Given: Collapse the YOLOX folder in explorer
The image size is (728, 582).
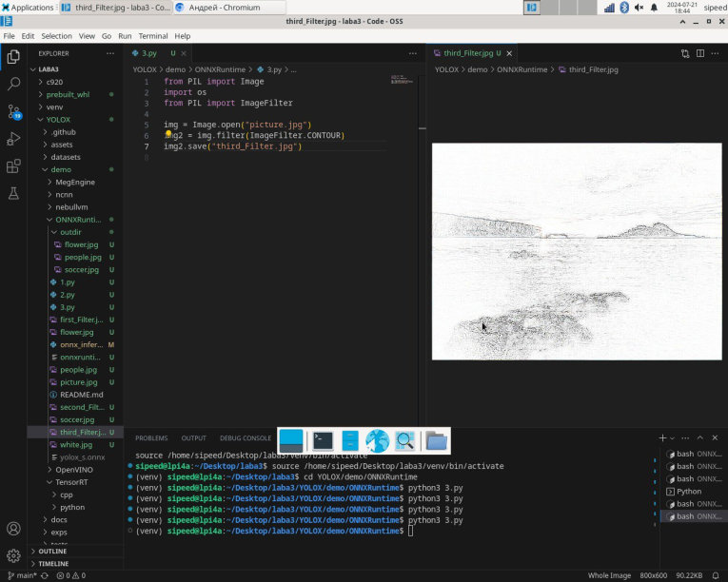Looking at the screenshot, I should coord(58,120).
